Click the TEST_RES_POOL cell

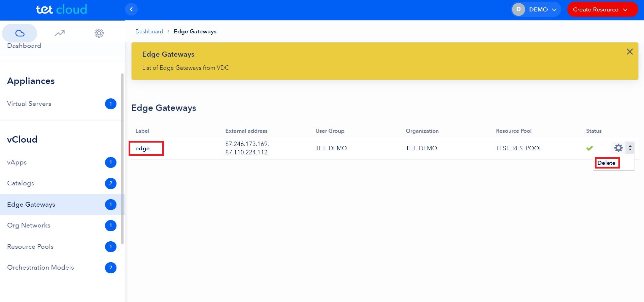(519, 148)
